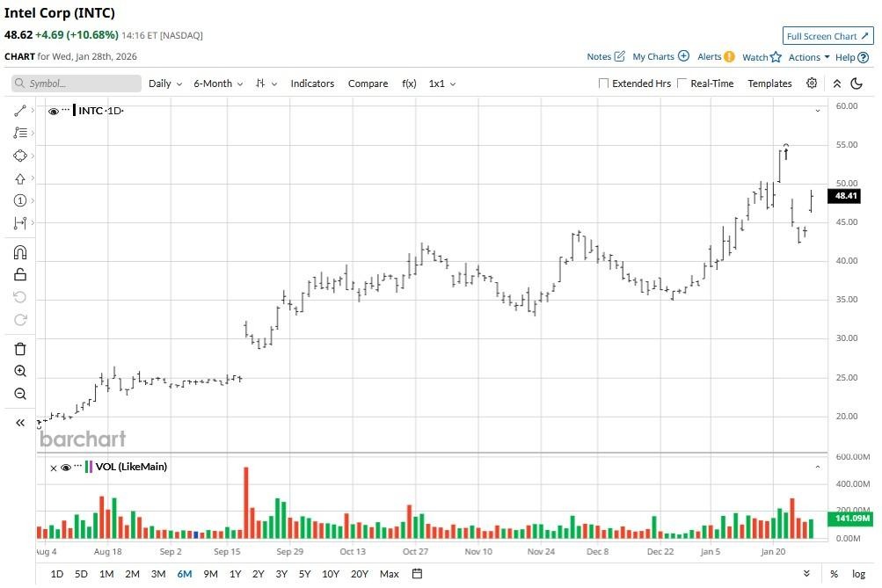Open chart settings gear

[x=812, y=83]
